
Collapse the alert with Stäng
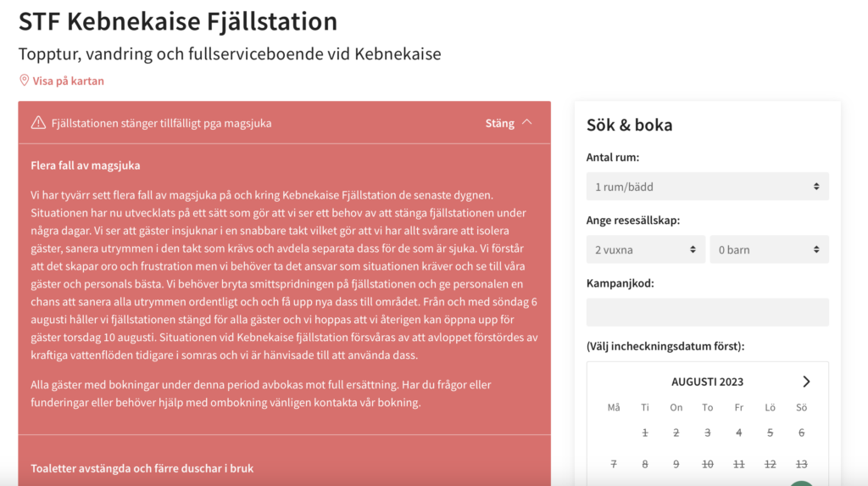[500, 123]
